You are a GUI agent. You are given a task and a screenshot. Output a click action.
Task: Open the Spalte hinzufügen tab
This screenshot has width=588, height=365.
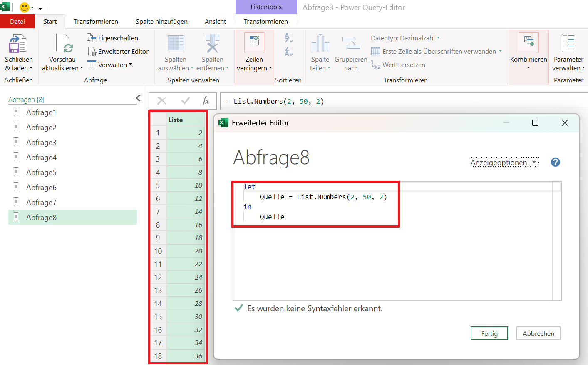pyautogui.click(x=161, y=22)
